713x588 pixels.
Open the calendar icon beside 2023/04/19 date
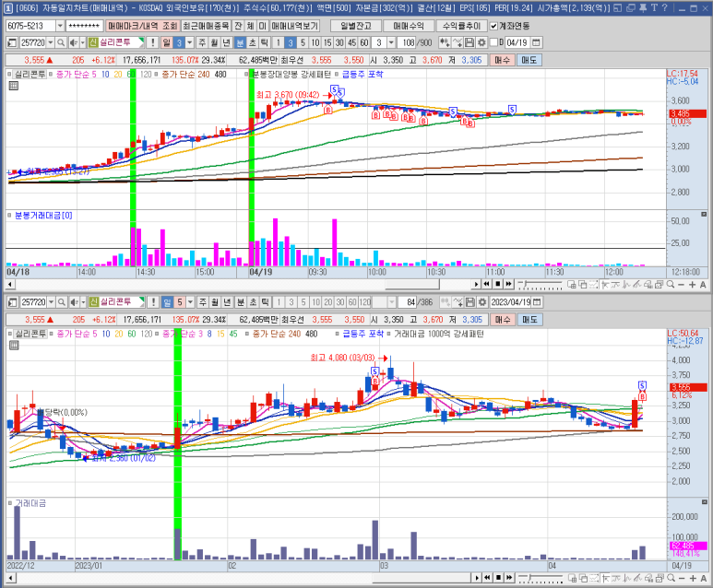pyautogui.click(x=538, y=302)
